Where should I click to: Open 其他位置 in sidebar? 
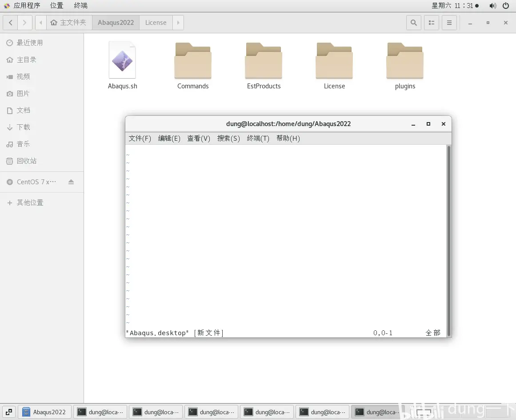tap(42, 203)
